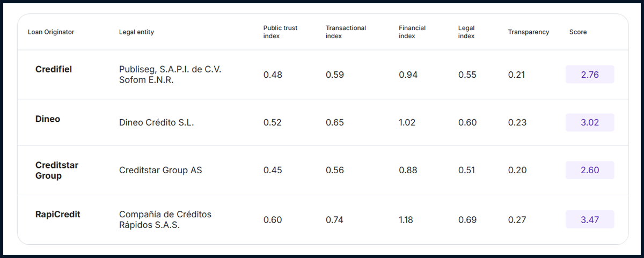Sort by Financial index column header
This screenshot has height=258, width=644.
pyautogui.click(x=412, y=32)
